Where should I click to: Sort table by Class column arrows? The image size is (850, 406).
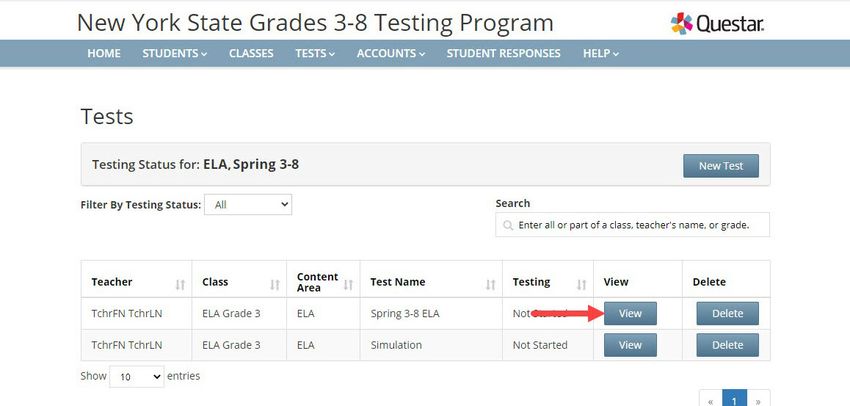(275, 285)
